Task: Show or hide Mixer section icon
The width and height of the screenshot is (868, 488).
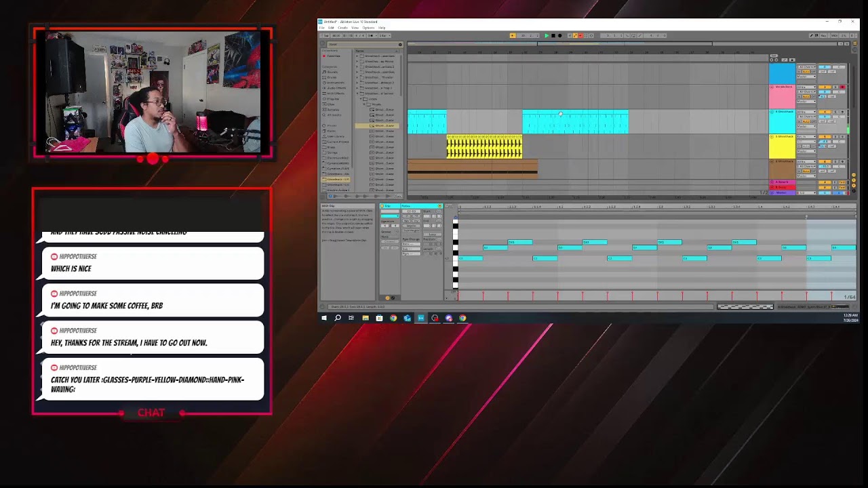Action: tap(852, 184)
